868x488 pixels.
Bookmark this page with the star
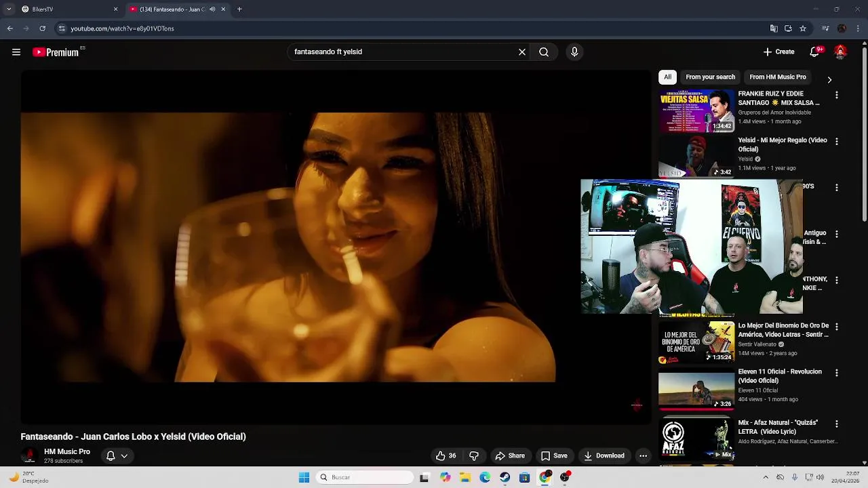coord(803,28)
